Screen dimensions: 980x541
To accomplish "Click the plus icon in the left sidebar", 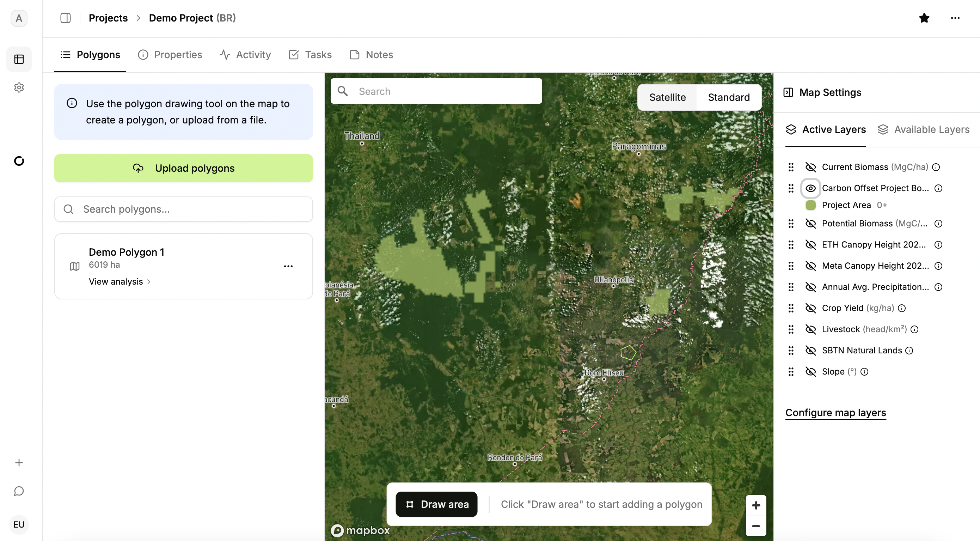I will [x=19, y=463].
